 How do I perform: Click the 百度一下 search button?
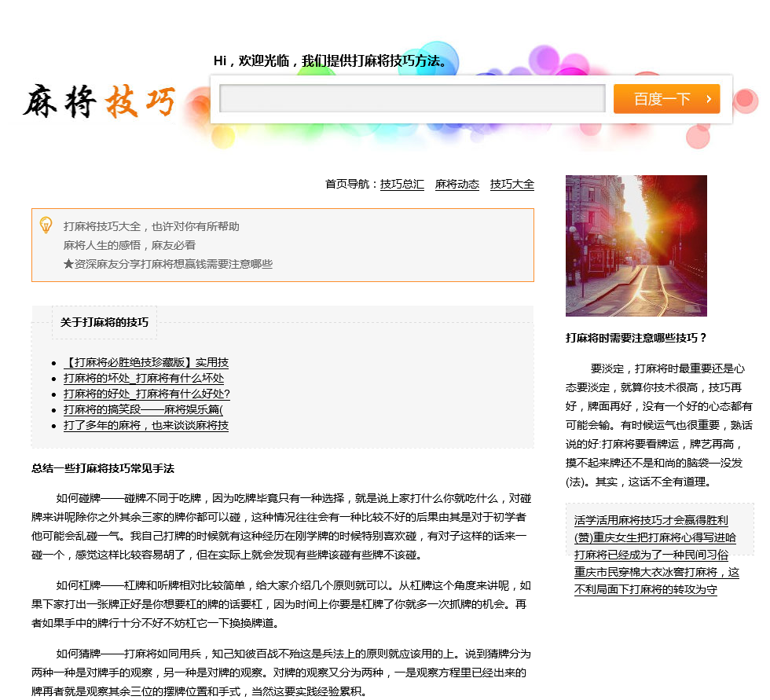pyautogui.click(x=666, y=99)
